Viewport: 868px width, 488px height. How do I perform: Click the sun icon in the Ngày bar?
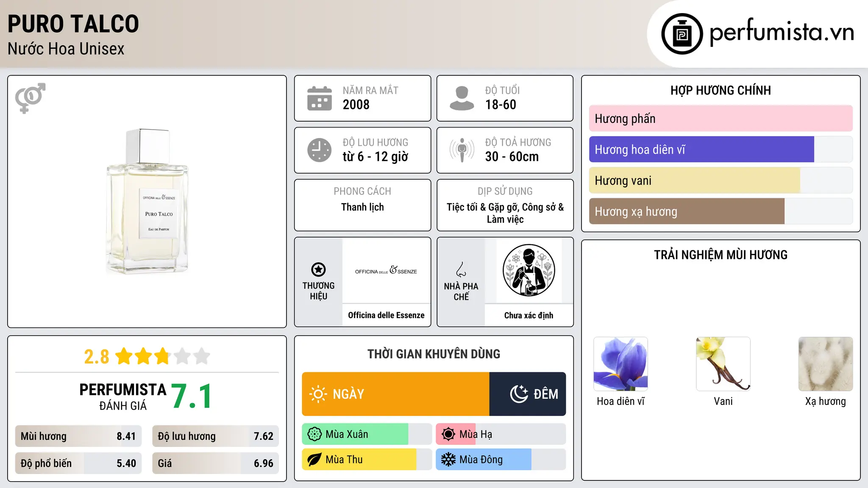coord(318,394)
